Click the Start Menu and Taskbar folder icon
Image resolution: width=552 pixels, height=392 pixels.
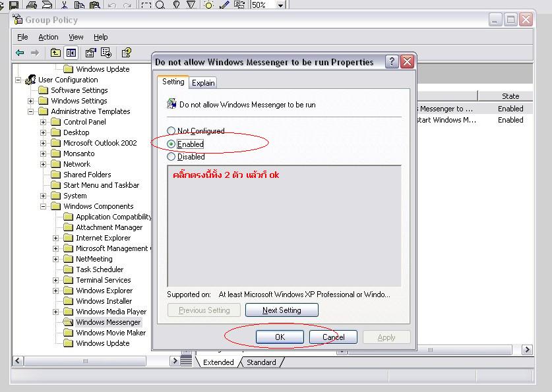55,185
